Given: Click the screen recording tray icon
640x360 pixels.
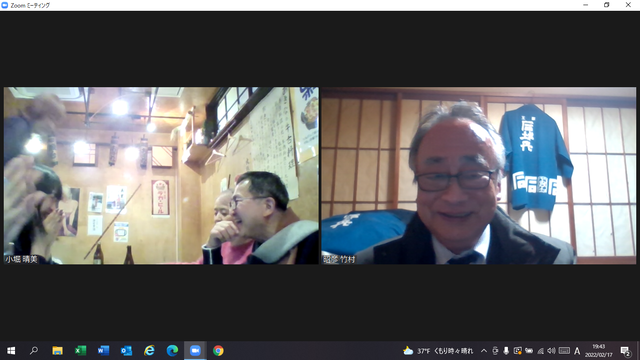Looking at the screenshot, I should (x=518, y=351).
